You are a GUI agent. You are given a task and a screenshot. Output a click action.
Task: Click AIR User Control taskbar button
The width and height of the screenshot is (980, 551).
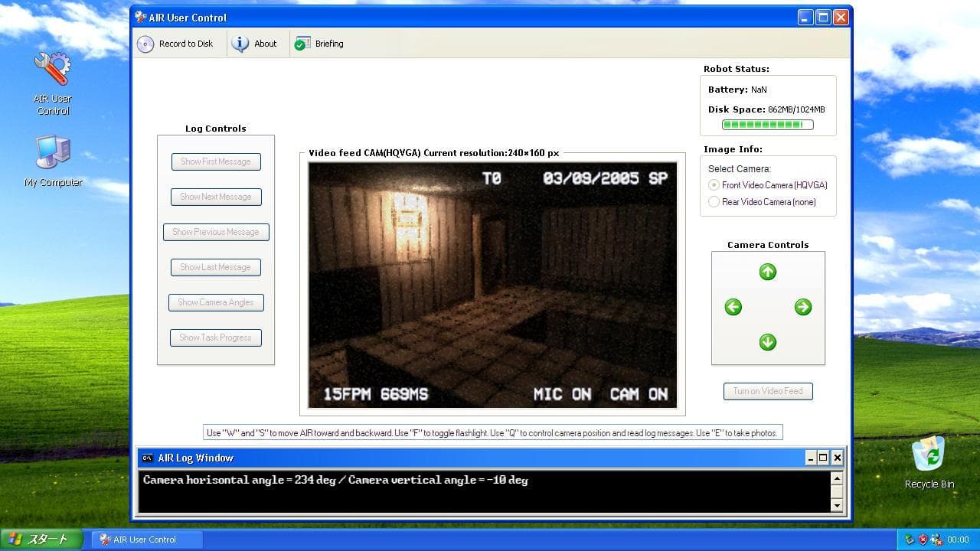(x=147, y=540)
